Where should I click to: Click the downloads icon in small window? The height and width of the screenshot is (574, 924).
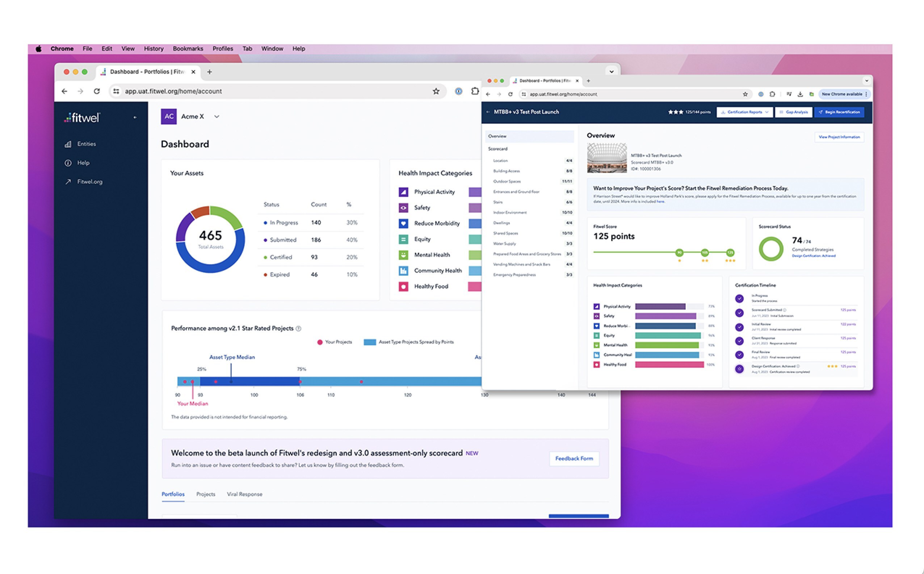pos(800,94)
